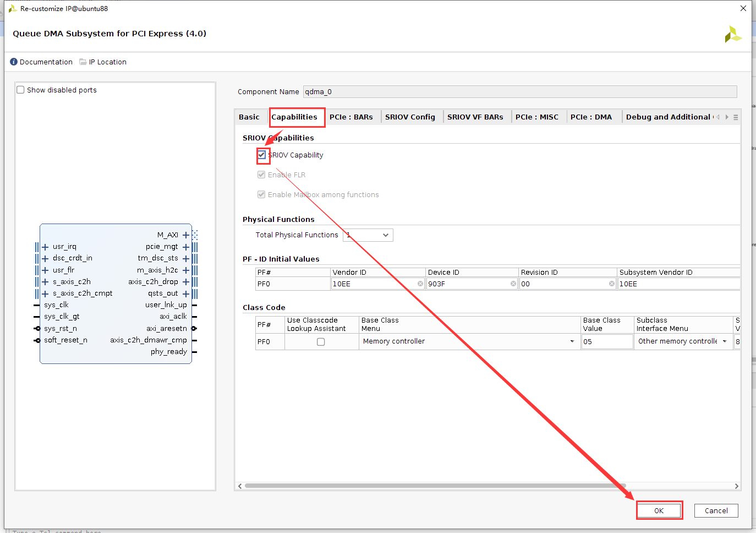Select the phy_ready port label

pos(169,351)
